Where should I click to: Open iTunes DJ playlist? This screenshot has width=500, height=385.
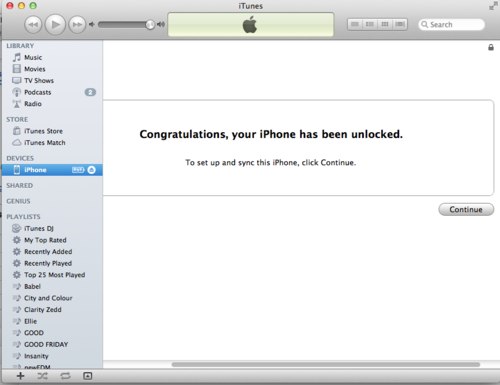click(52, 228)
